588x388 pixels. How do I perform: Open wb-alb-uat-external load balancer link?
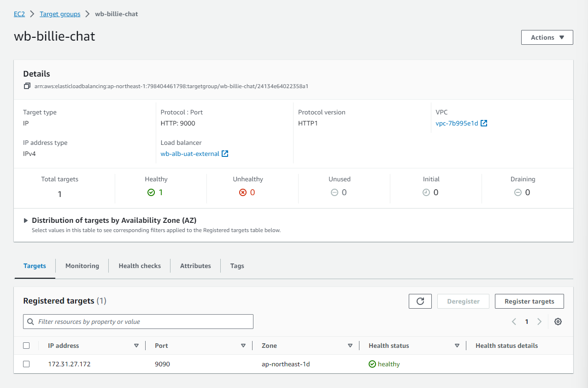[190, 154]
